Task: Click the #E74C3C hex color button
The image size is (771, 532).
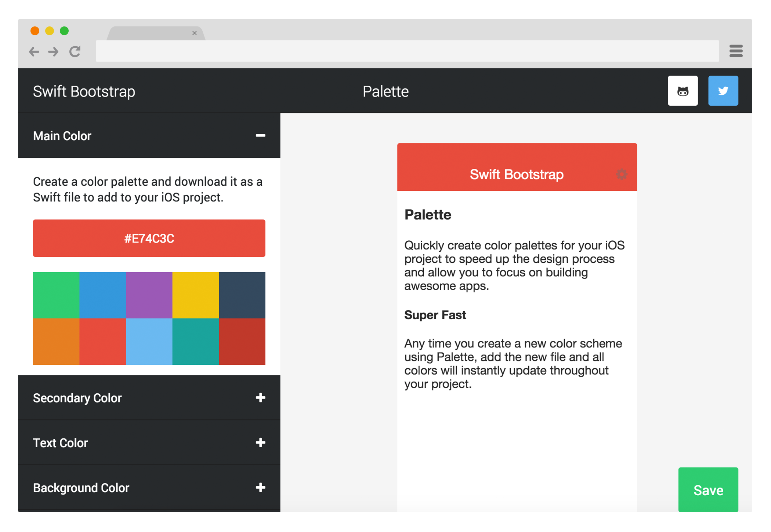Action: [149, 238]
